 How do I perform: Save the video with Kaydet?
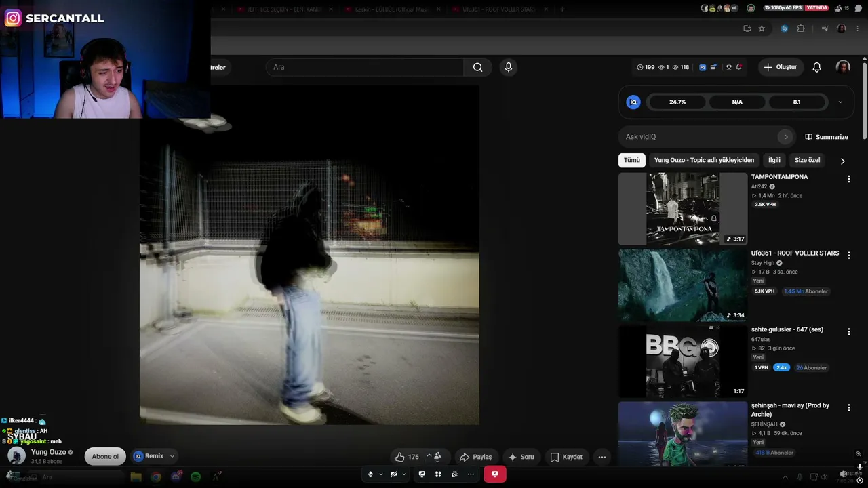pos(566,457)
